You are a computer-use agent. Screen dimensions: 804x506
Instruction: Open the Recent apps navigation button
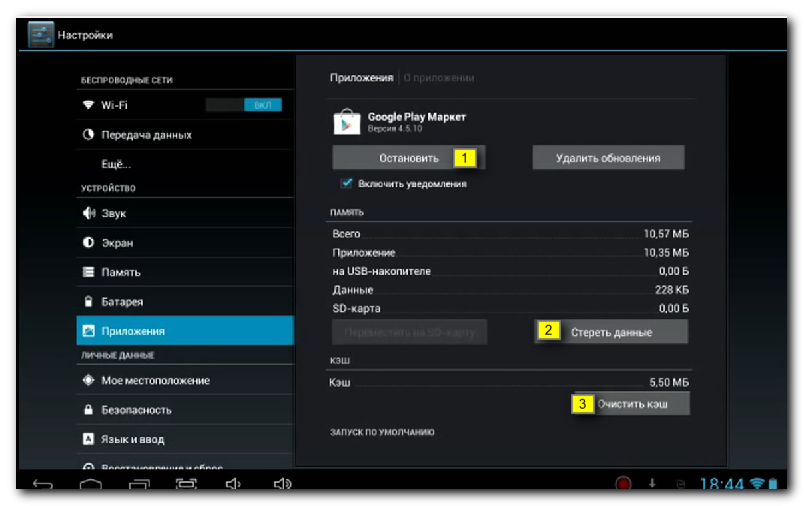(x=139, y=483)
